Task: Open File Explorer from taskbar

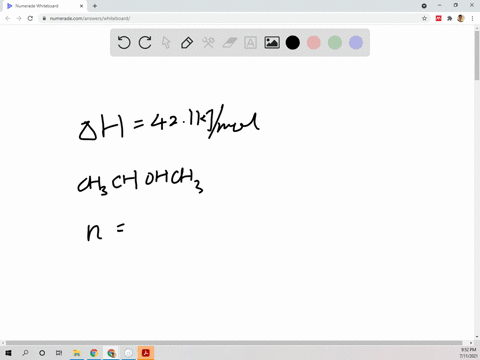Action: coord(77,353)
